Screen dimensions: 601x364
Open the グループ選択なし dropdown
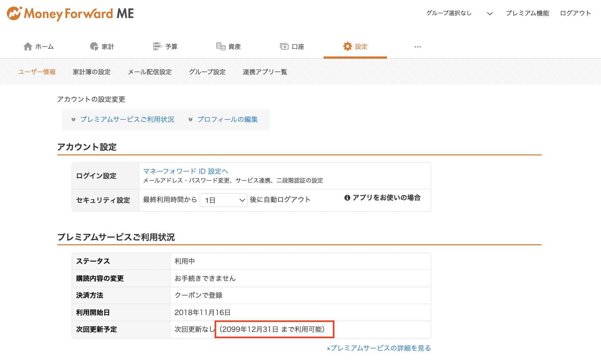tap(459, 13)
